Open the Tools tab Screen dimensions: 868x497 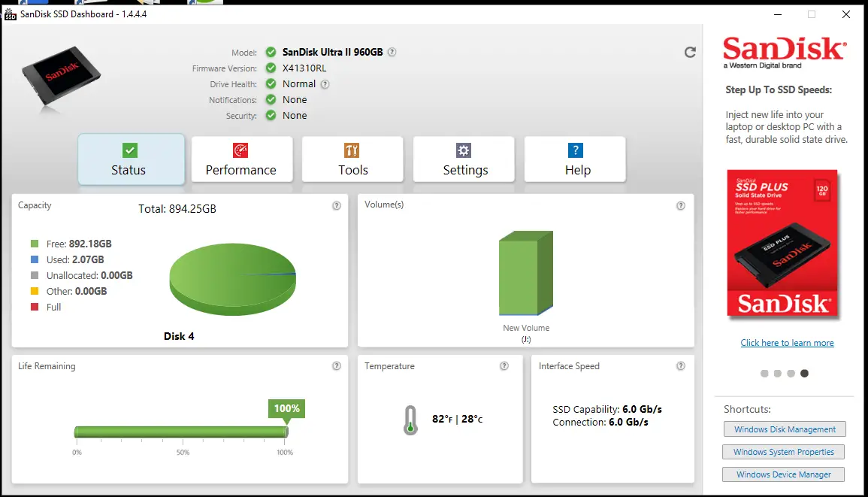pos(352,159)
